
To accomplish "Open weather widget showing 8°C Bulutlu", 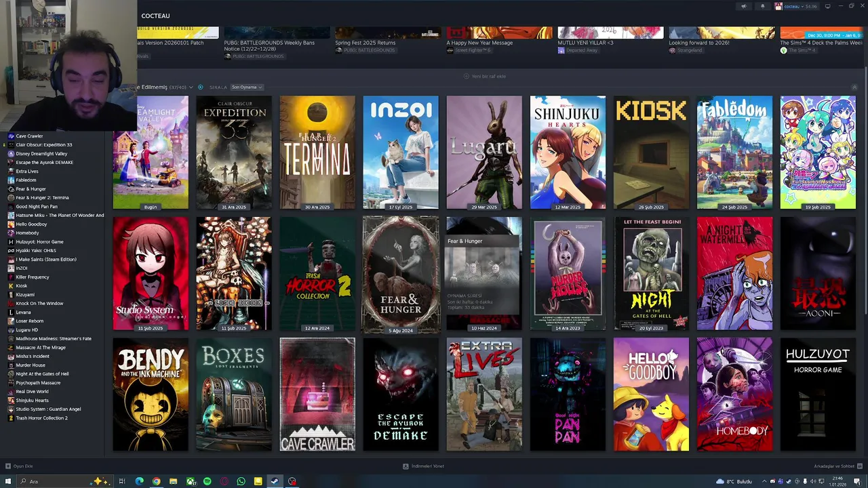I will tap(732, 481).
